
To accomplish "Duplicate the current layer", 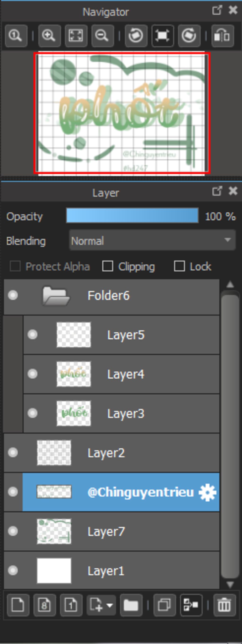I will pyautogui.click(x=164, y=605).
